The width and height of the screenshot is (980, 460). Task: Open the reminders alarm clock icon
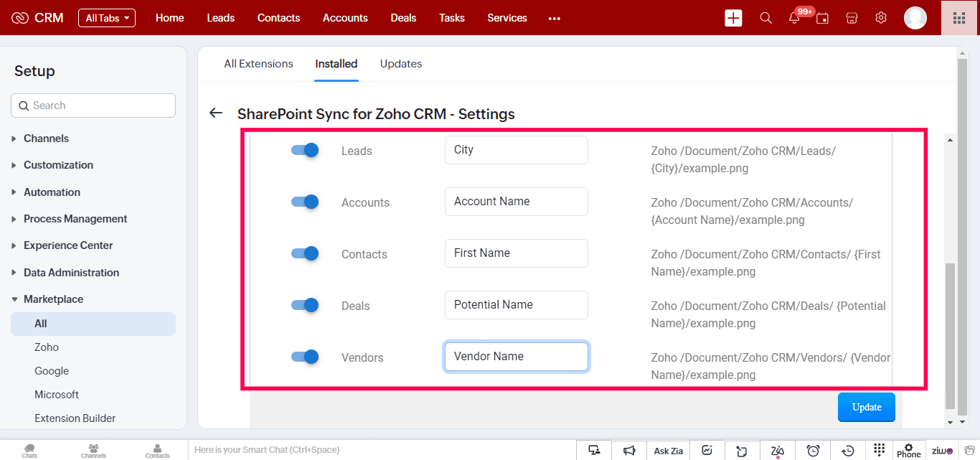tap(813, 450)
